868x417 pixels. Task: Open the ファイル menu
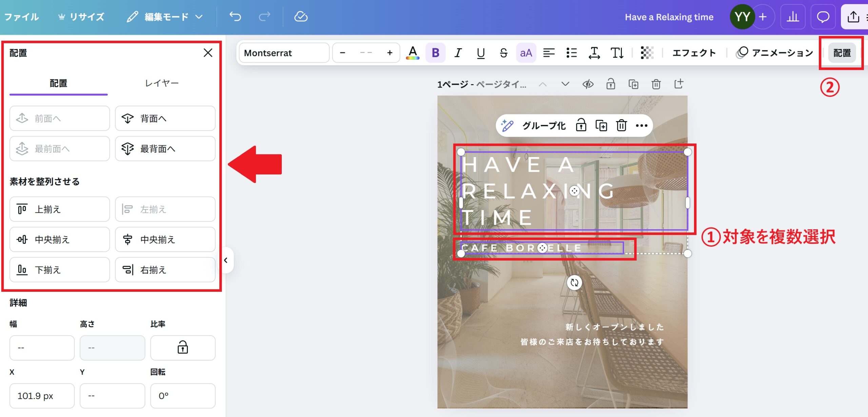click(x=21, y=17)
